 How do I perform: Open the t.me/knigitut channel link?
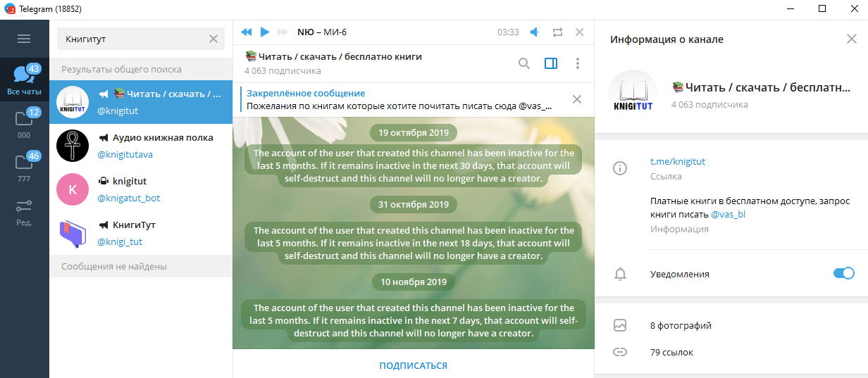[x=677, y=161]
